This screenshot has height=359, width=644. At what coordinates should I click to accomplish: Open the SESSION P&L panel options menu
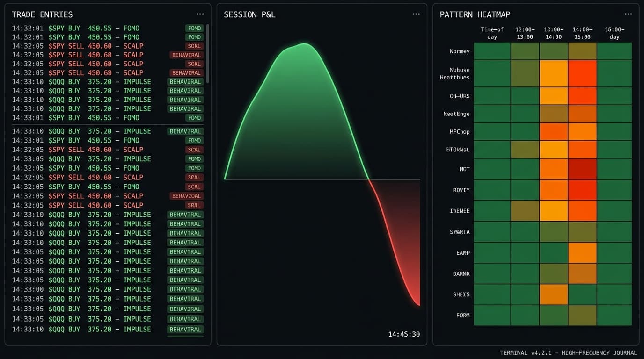[x=416, y=14]
